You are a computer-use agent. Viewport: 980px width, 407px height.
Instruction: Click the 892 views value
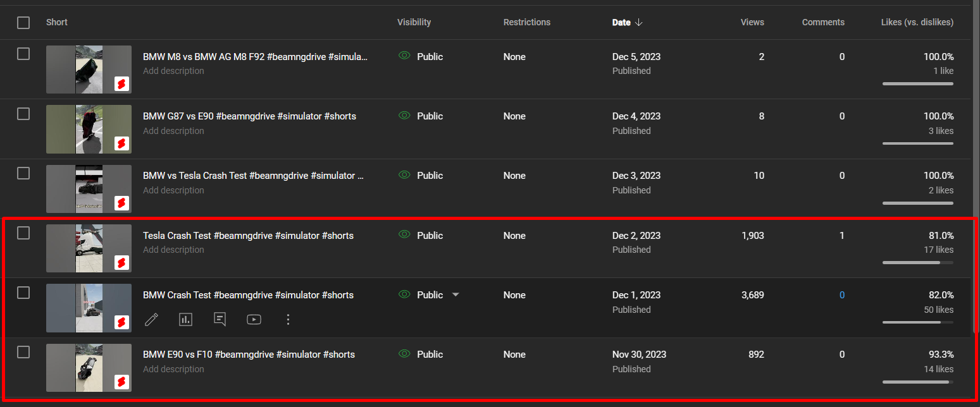(x=756, y=355)
